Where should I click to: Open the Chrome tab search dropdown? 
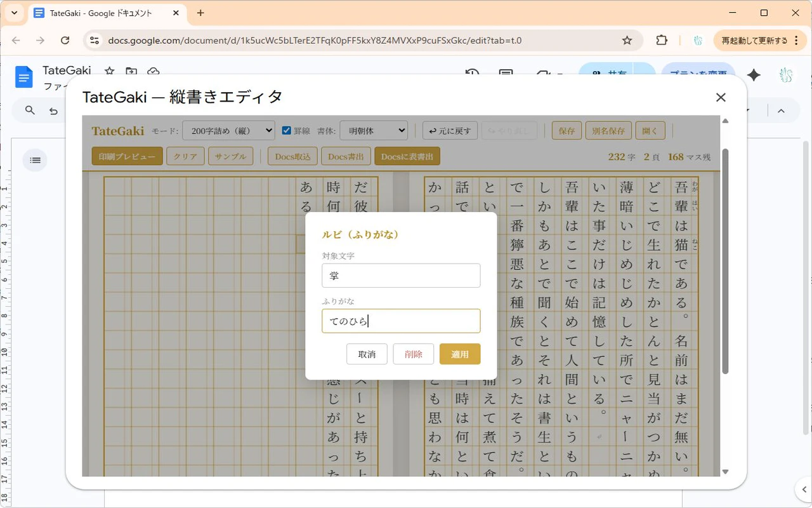14,13
